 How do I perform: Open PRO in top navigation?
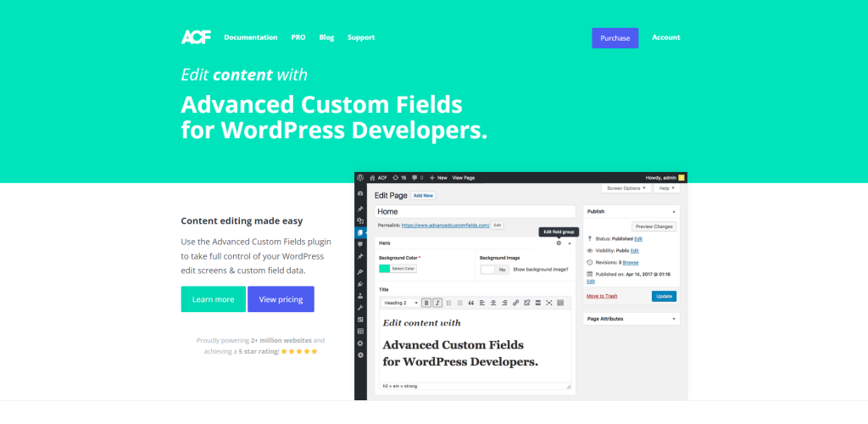(x=298, y=37)
